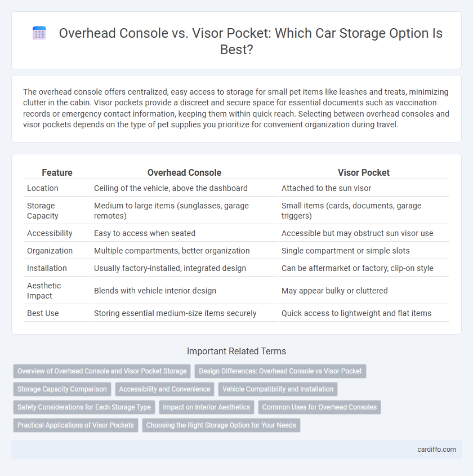Click 'Safety Considerations for Each Storage Type' tag
The image size is (473, 476).
(84, 407)
